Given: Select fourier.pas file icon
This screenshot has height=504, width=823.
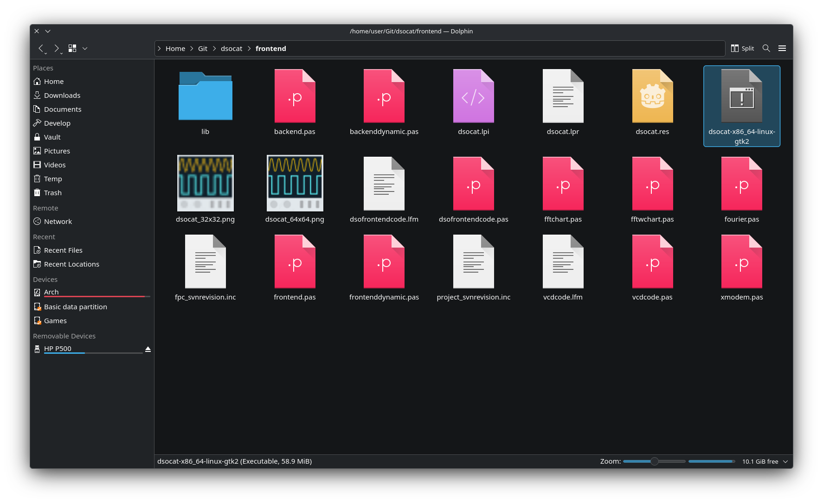Looking at the screenshot, I should 742,184.
